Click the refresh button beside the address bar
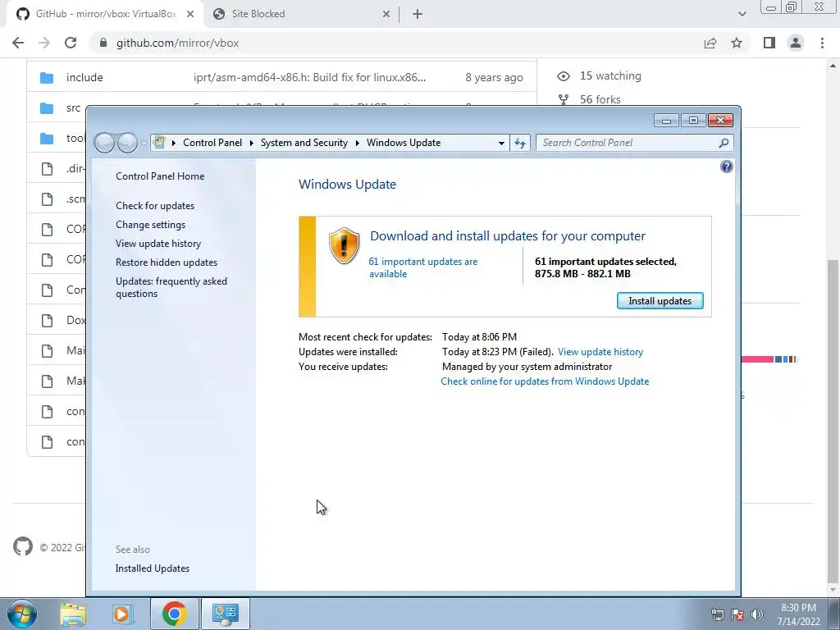840x630 pixels. coord(520,143)
